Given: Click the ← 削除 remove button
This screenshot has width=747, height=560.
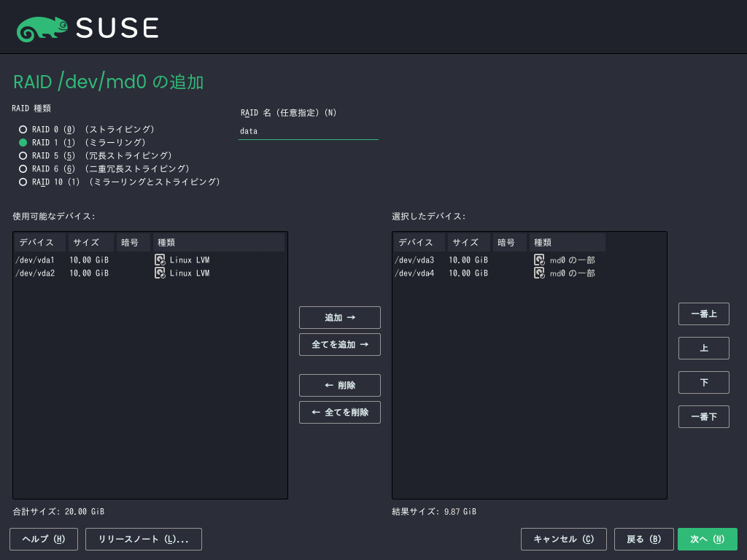Looking at the screenshot, I should 339,385.
